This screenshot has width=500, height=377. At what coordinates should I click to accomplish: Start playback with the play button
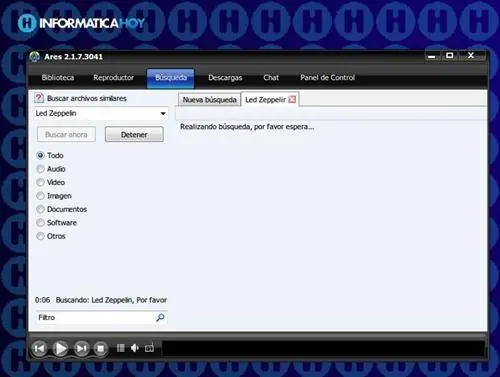point(60,349)
